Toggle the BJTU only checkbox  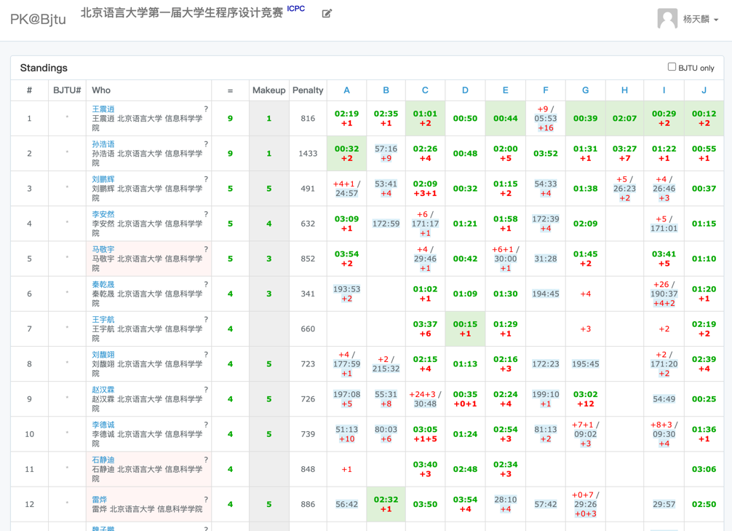[x=671, y=67]
